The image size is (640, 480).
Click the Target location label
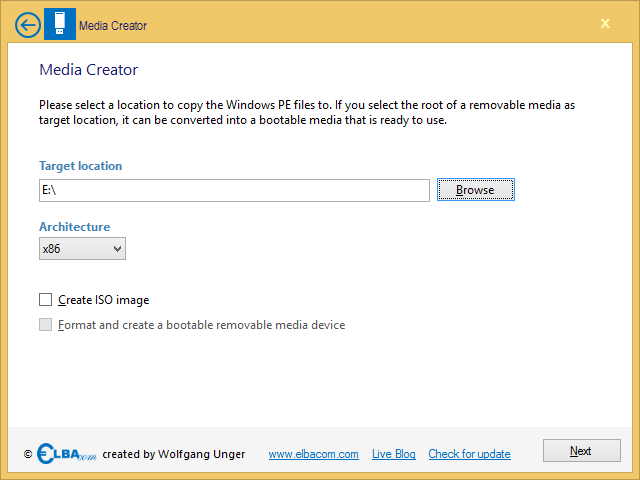coord(80,166)
